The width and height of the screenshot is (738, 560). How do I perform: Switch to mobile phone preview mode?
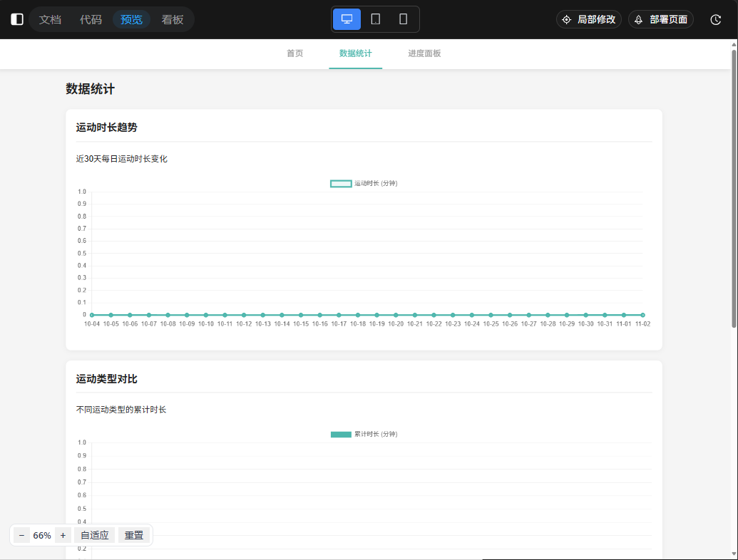click(404, 19)
